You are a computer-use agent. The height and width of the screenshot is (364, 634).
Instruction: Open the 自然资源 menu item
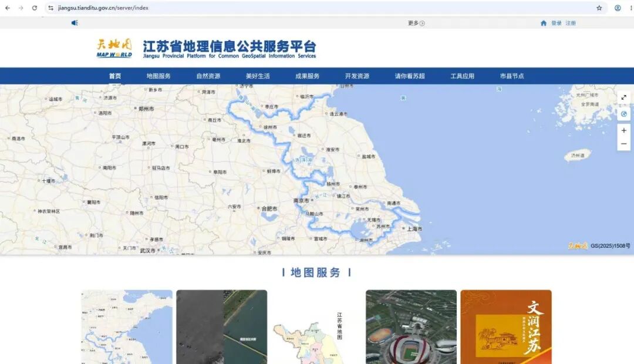tap(208, 76)
